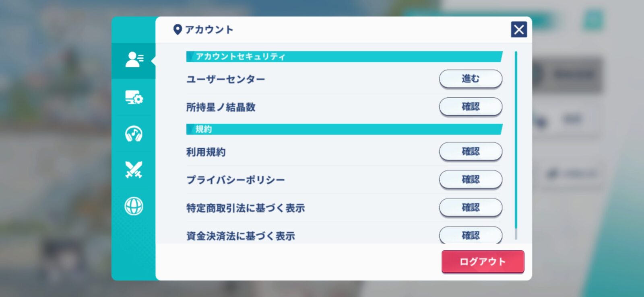This screenshot has width=644, height=297.
Task: Open the Account settings tab icon
Action: tap(134, 59)
